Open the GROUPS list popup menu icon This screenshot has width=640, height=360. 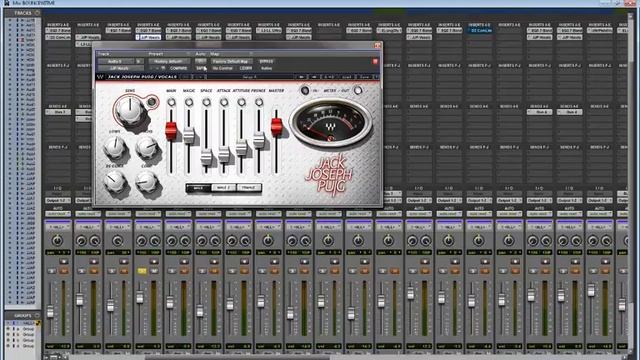click(37, 316)
